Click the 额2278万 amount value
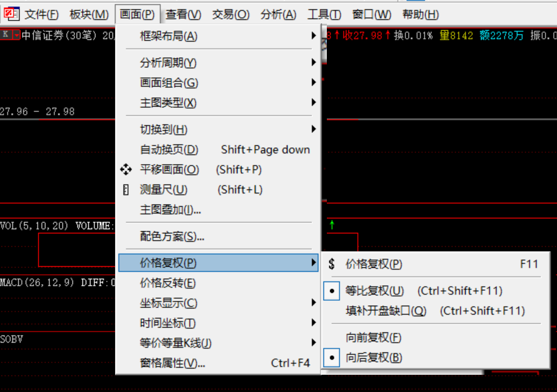 coord(501,35)
